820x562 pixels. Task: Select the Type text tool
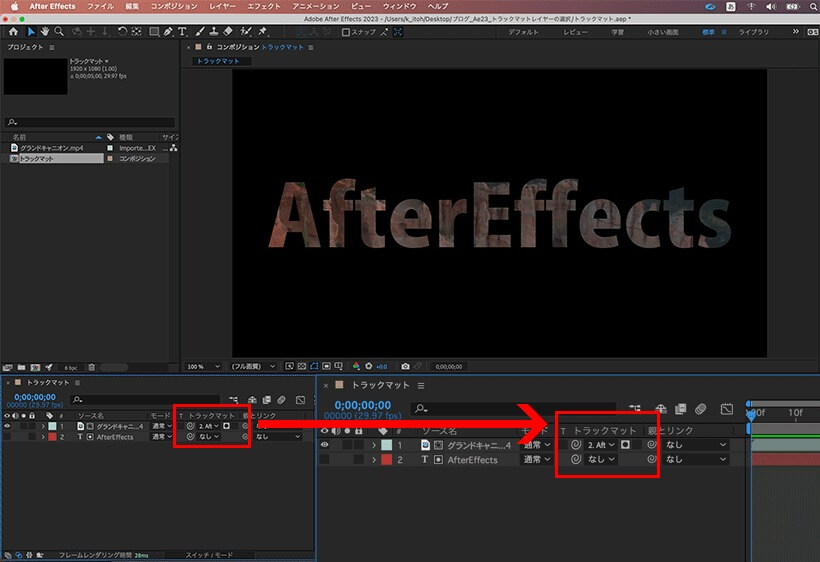(182, 32)
